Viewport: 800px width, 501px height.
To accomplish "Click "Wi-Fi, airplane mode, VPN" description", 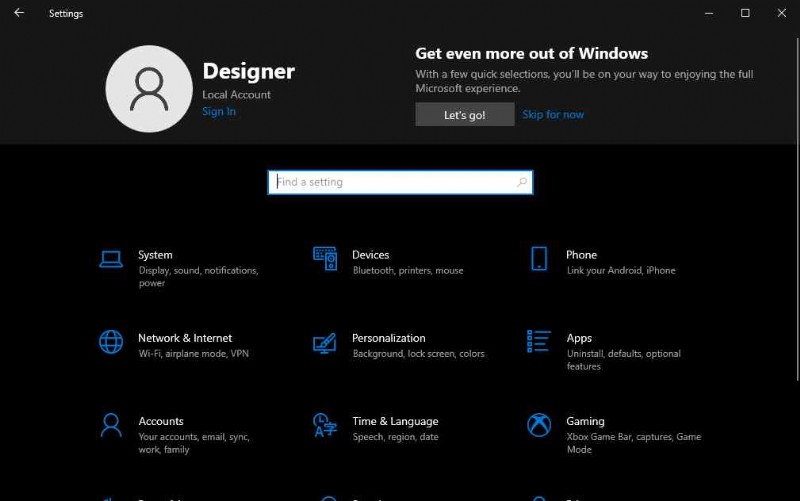I will (193, 354).
